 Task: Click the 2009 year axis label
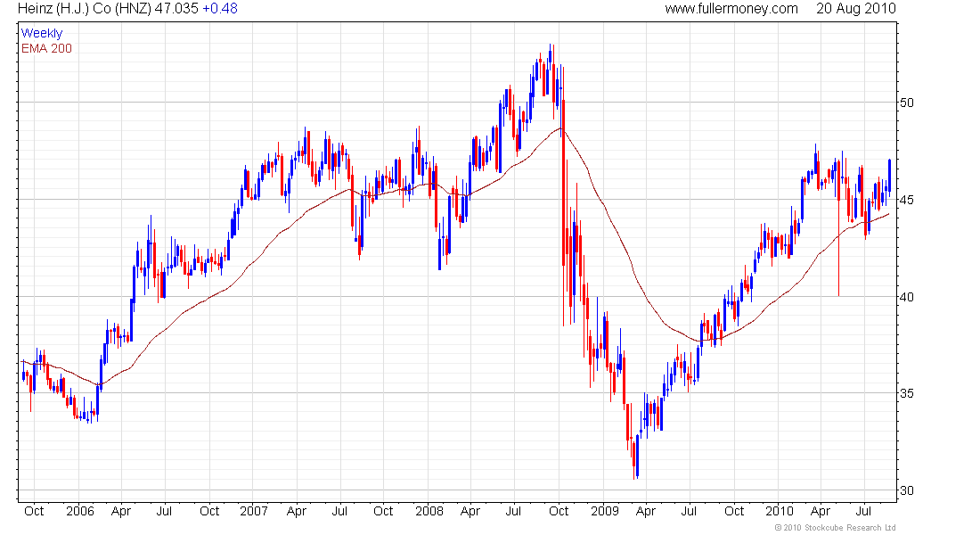click(605, 511)
